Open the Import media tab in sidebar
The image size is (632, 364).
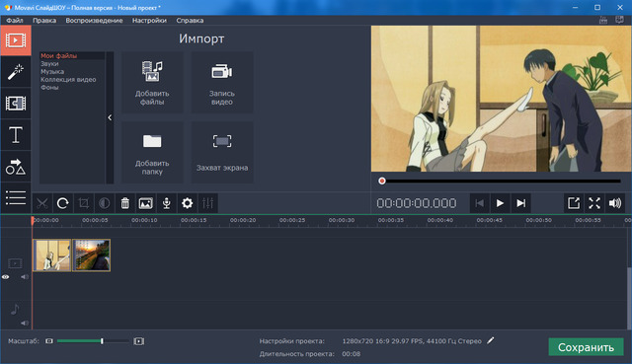pyautogui.click(x=16, y=40)
